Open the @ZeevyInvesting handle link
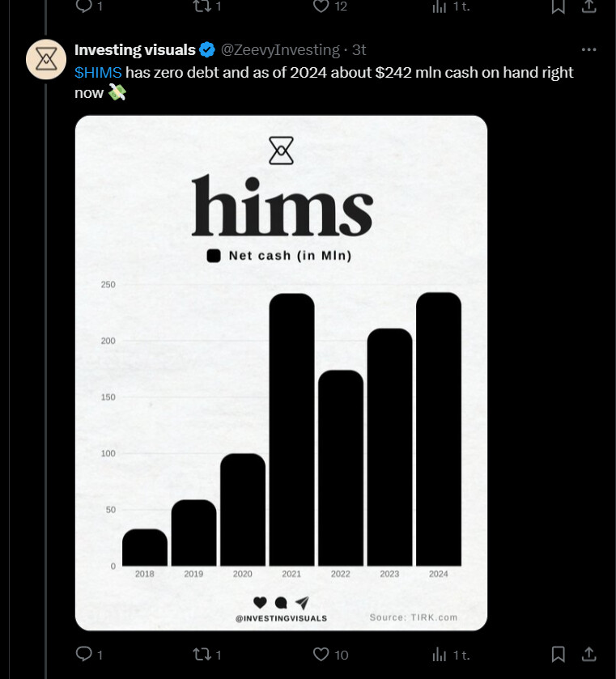Viewport: 616px width, 679px height. (280, 50)
